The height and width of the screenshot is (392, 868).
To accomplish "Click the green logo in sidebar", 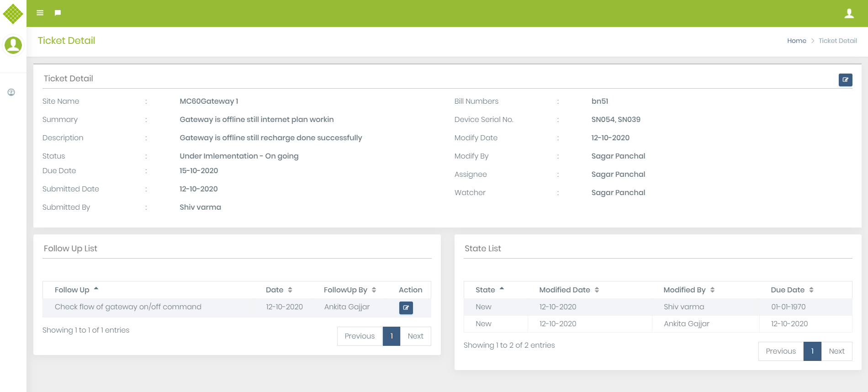I will click(13, 14).
